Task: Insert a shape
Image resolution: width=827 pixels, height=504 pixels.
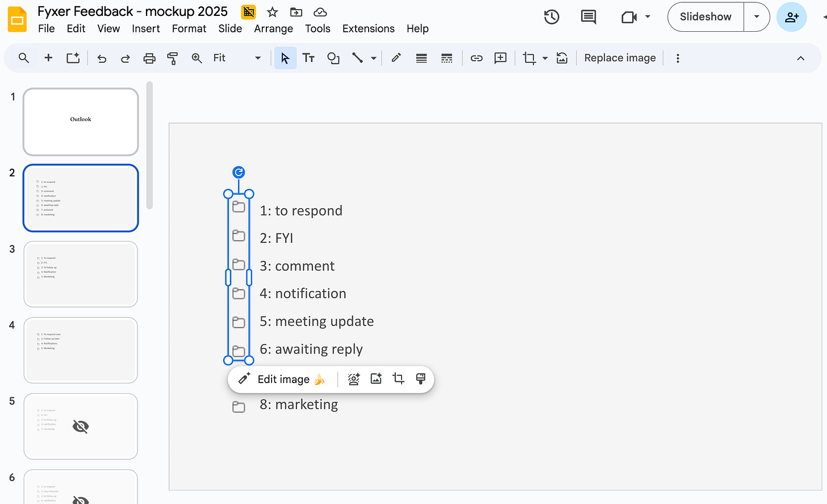Action: click(333, 58)
